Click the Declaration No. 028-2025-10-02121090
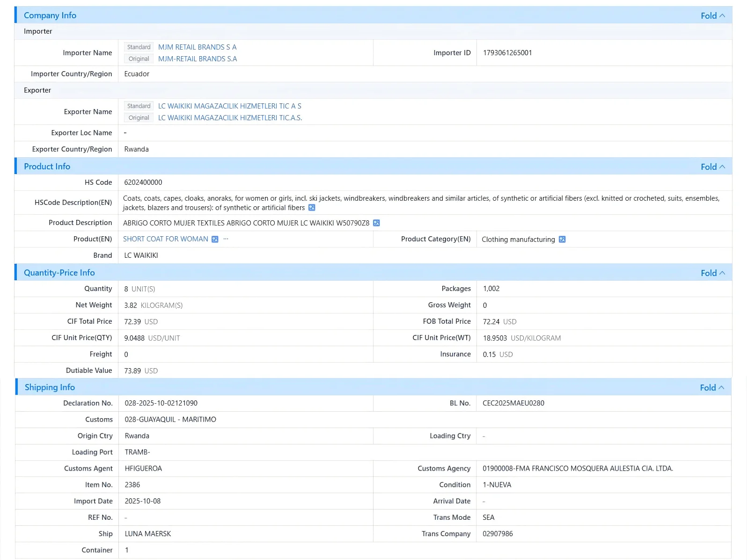The height and width of the screenshot is (560, 747). (x=161, y=403)
